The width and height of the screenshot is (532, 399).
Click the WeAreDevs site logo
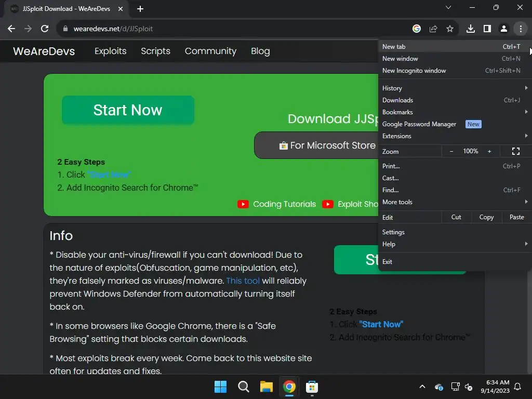coord(44,51)
